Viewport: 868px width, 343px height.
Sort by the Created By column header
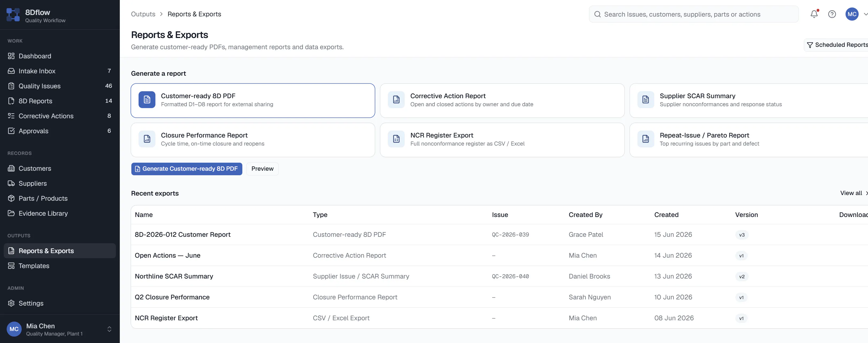585,215
